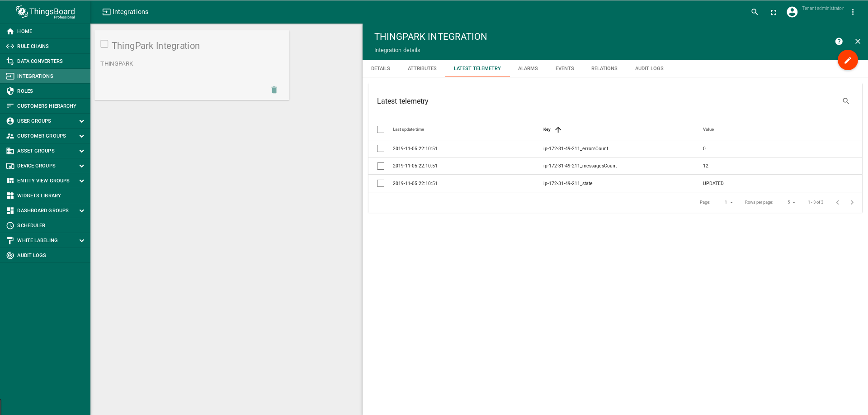Click the Customers Hierarchy icon
The height and width of the screenshot is (415, 868).
tap(10, 106)
